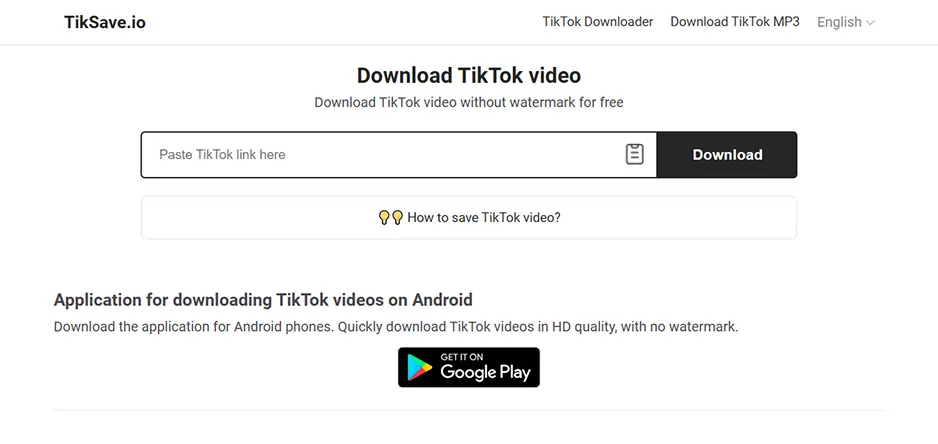Open the Download TikTok MP3 nav item
The width and height of the screenshot is (938, 444).
[735, 22]
